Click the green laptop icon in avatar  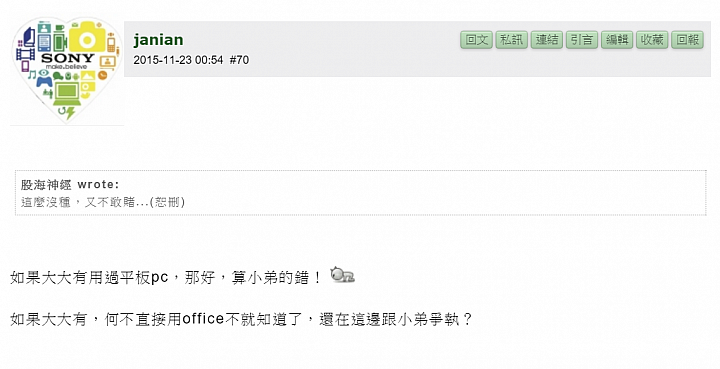(x=67, y=94)
